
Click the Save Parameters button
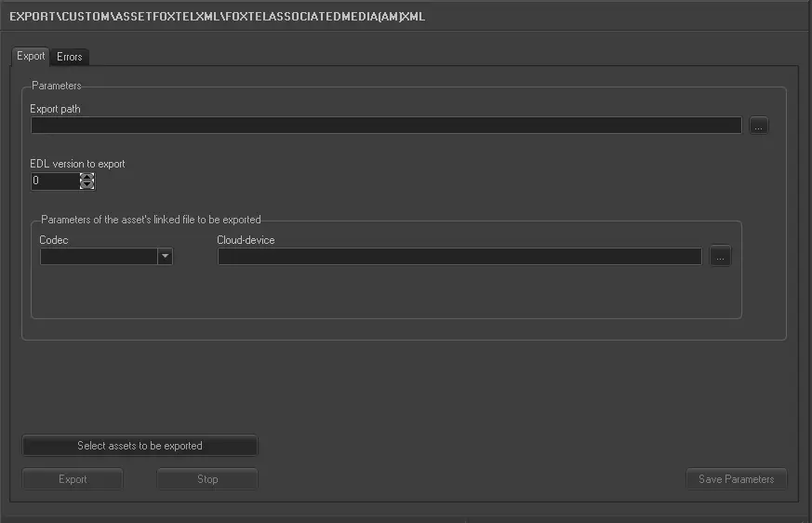click(736, 479)
